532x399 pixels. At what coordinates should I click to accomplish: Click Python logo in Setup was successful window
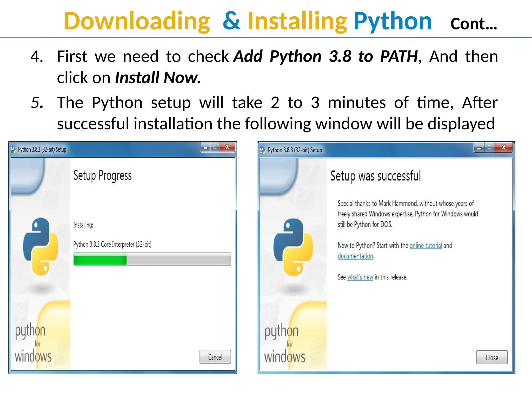pyautogui.click(x=293, y=247)
